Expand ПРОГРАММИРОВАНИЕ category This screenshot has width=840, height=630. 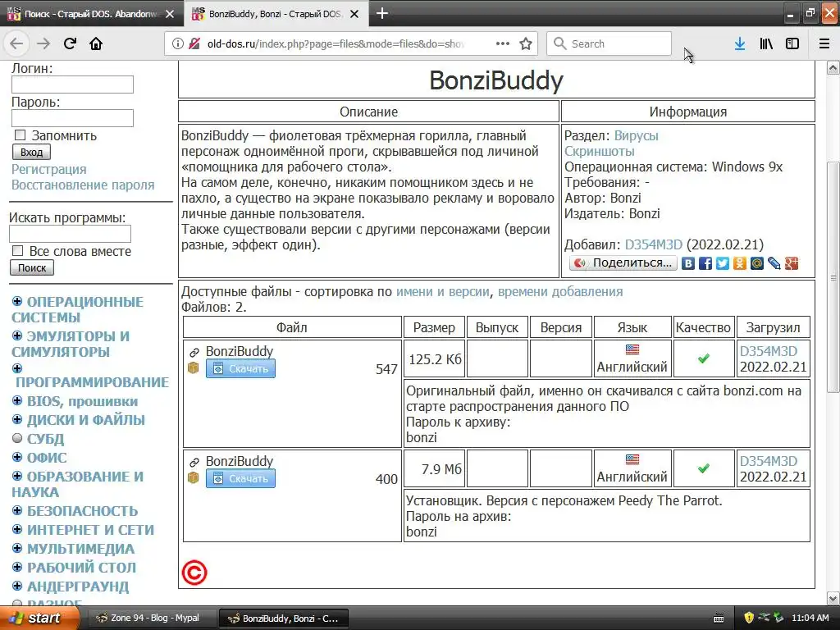point(17,368)
